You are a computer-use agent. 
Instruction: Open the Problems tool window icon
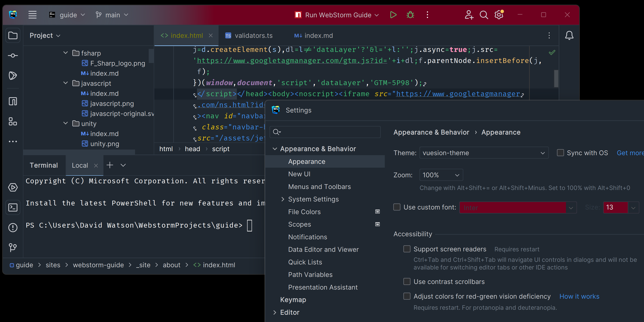[13, 227]
